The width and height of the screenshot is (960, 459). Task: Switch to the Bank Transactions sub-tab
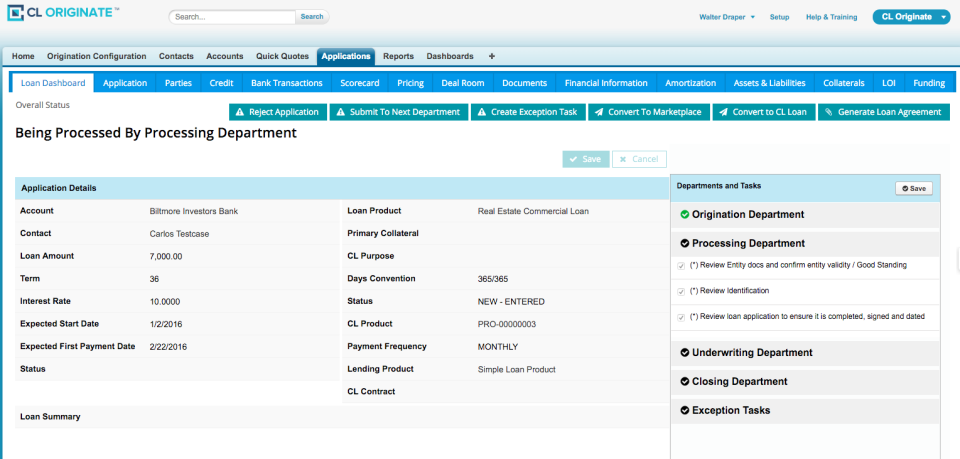287,83
